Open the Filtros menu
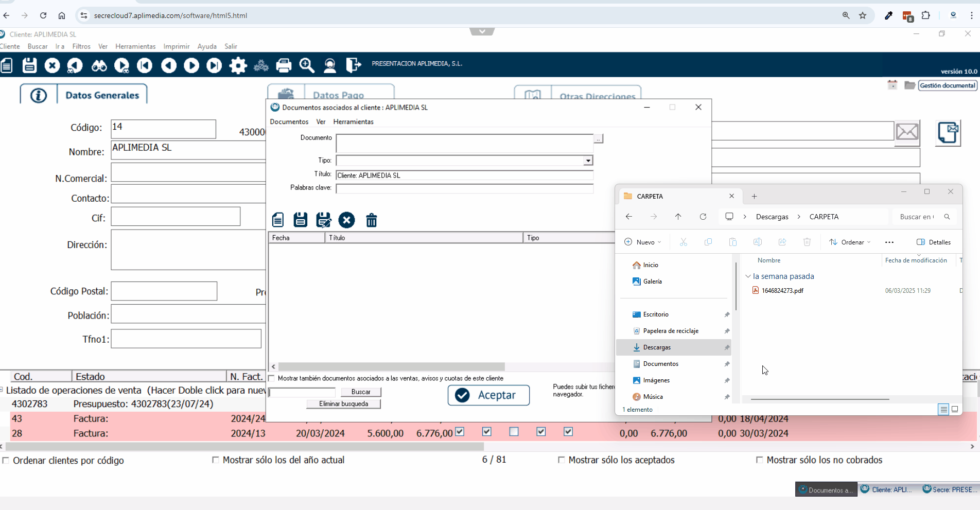Screen dimensions: 980x510 (81, 46)
